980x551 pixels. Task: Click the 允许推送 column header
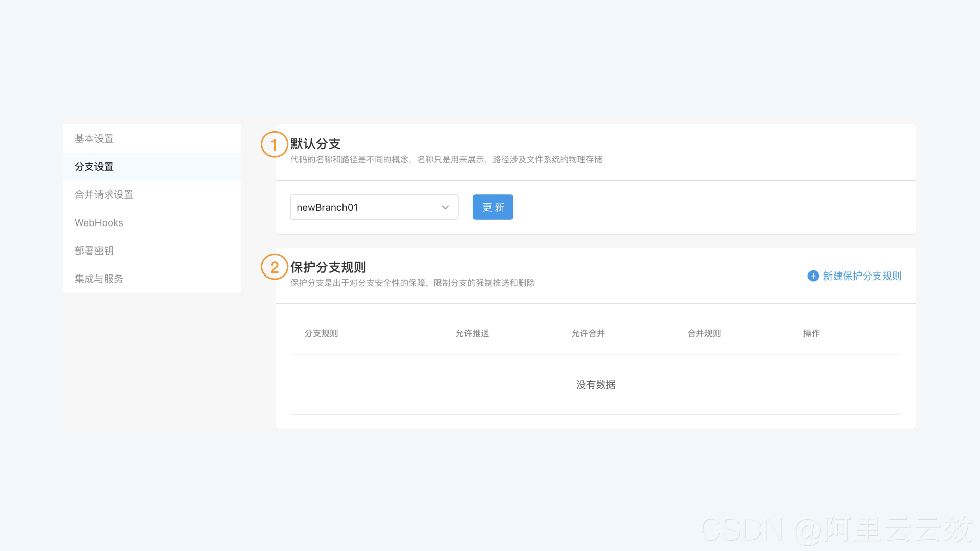click(472, 333)
